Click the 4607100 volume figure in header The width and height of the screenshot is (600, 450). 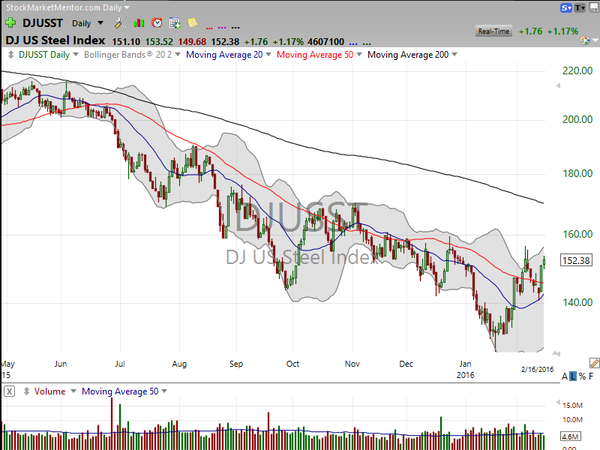(x=326, y=41)
